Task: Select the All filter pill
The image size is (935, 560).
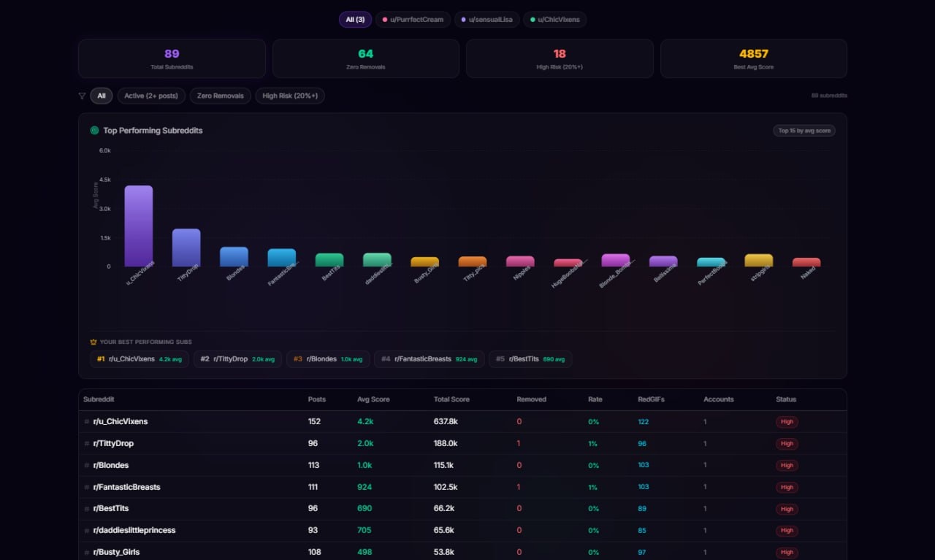Action: point(102,95)
